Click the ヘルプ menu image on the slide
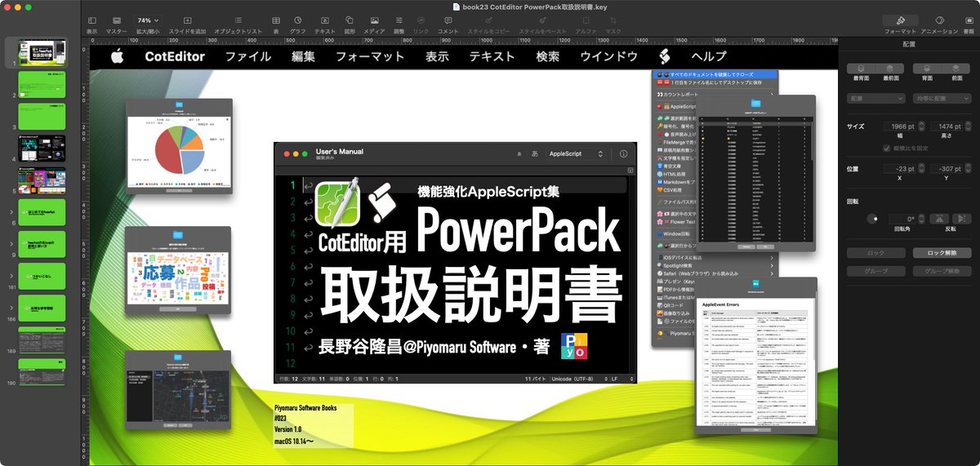This screenshot has width=980, height=466. pos(708,56)
